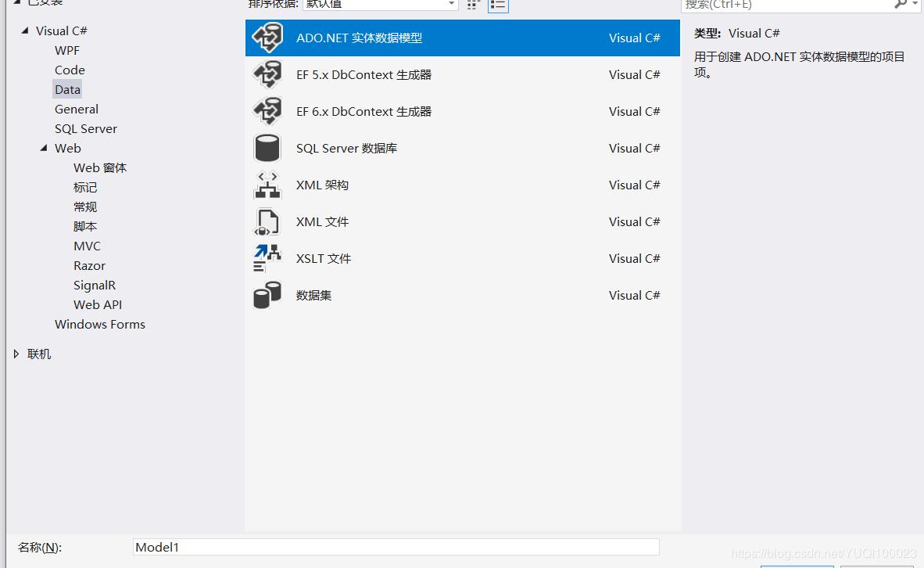
Task: Click the search templates box
Action: click(x=786, y=5)
